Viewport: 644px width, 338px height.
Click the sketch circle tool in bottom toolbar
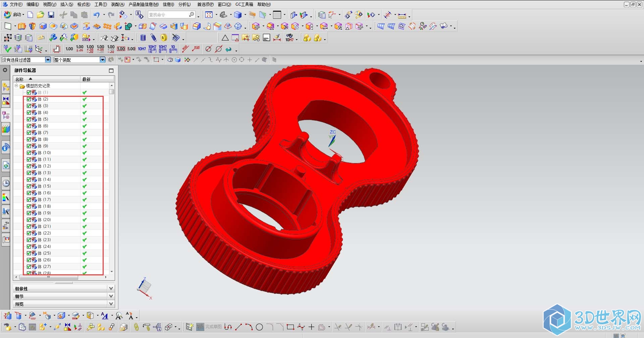pos(259,327)
